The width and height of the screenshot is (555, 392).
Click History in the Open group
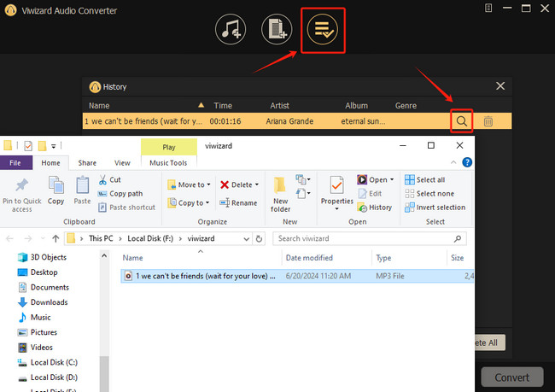point(375,208)
